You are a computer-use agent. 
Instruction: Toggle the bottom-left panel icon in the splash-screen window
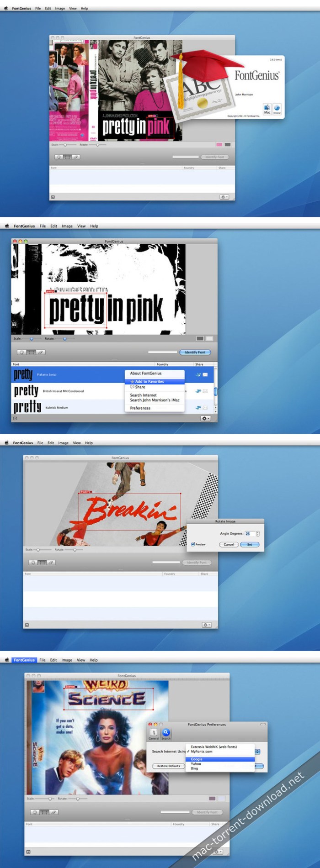53,197
